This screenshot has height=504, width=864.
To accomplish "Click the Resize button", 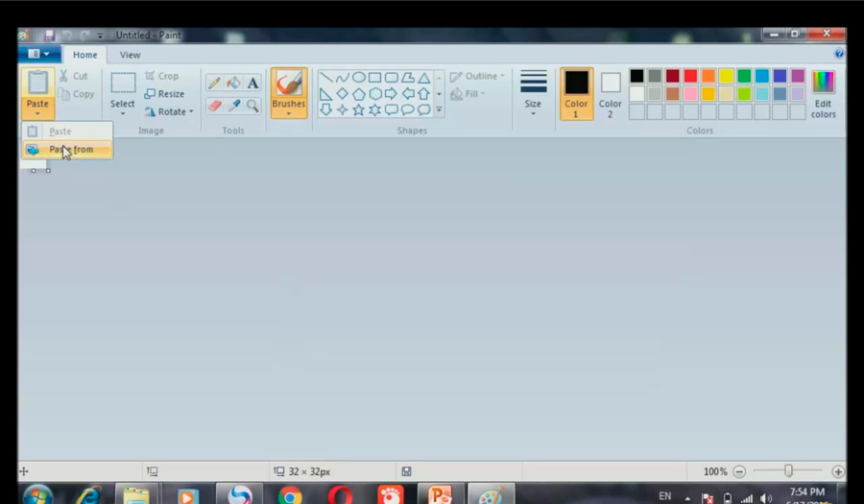I will 164,94.
